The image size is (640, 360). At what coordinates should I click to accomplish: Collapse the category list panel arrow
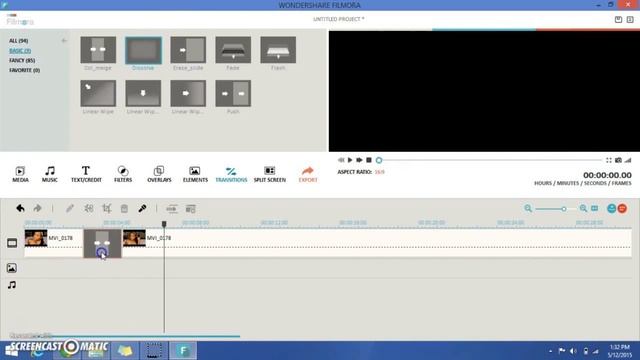click(x=64, y=41)
